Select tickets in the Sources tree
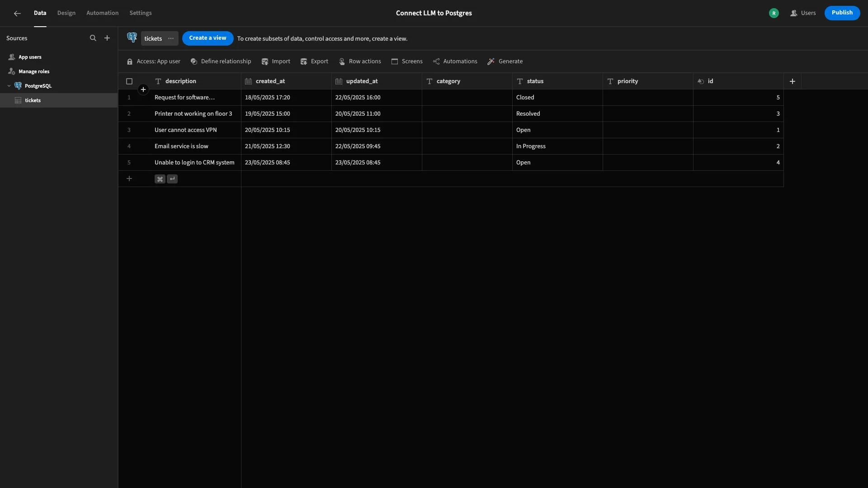Viewport: 868px width, 488px height. pyautogui.click(x=59, y=100)
